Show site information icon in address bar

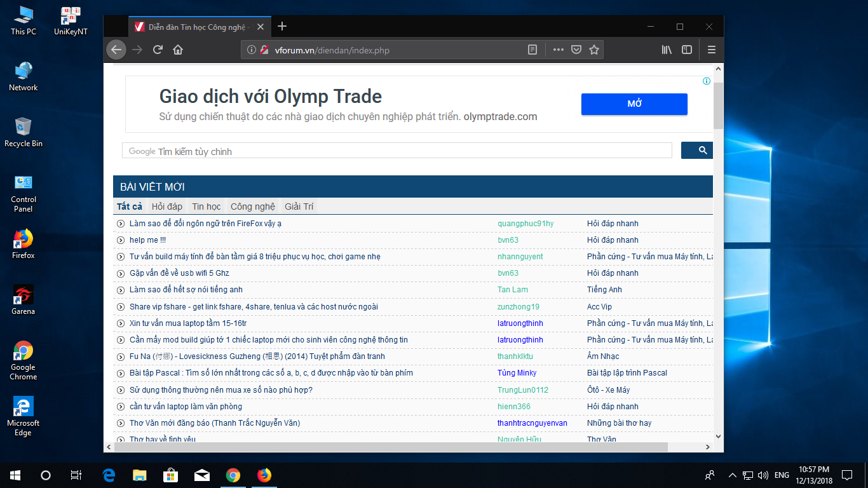[x=251, y=50]
